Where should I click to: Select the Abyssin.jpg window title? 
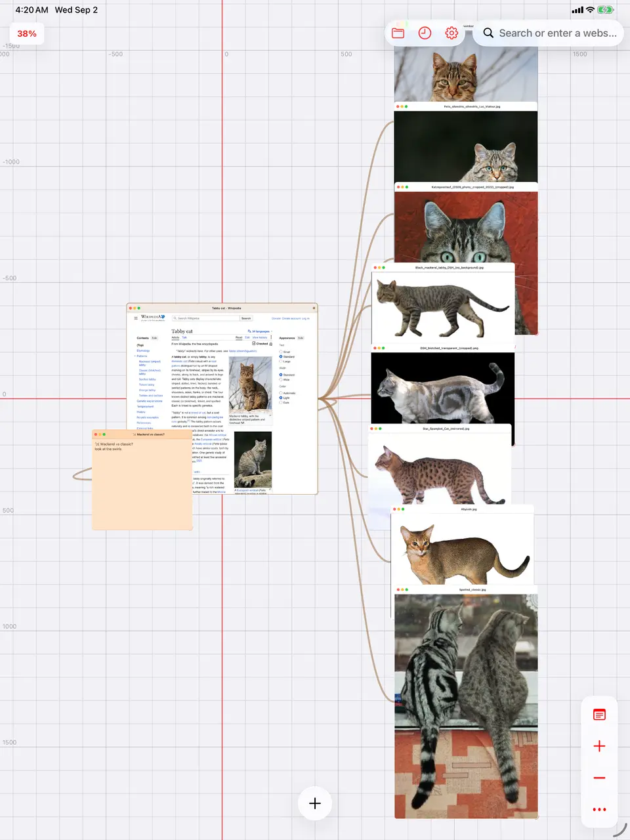pos(469,509)
